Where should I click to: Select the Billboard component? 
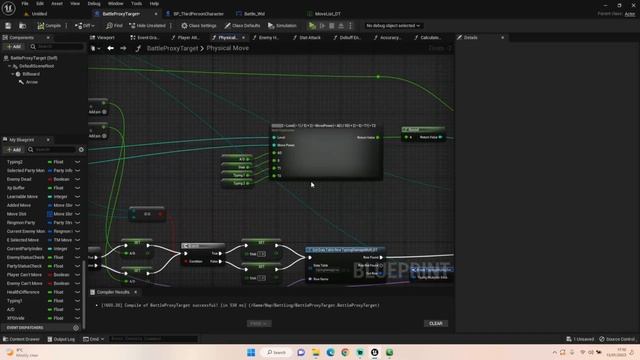click(31, 74)
